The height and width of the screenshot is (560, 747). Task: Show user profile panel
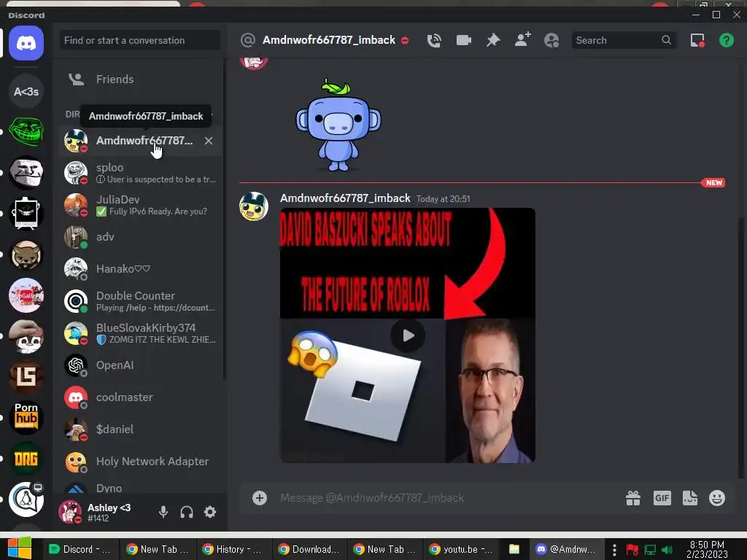[551, 41]
